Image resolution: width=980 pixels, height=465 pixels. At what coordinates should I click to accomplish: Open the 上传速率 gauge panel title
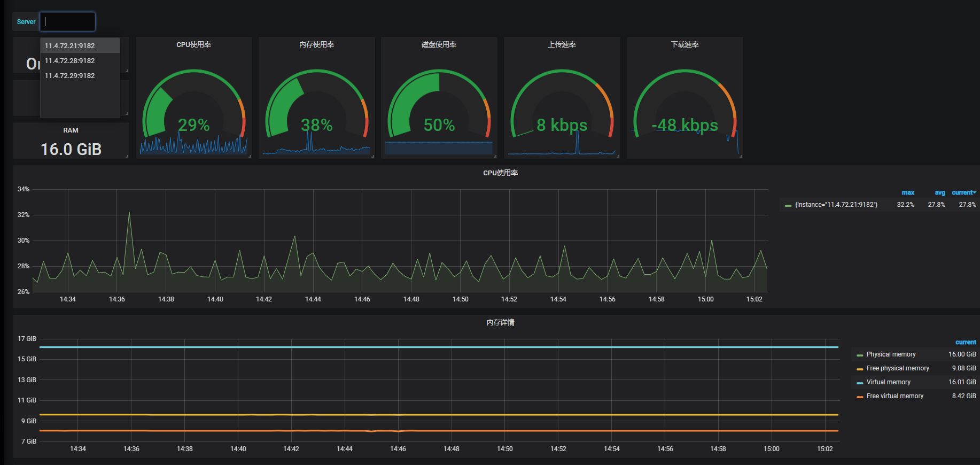coord(562,44)
